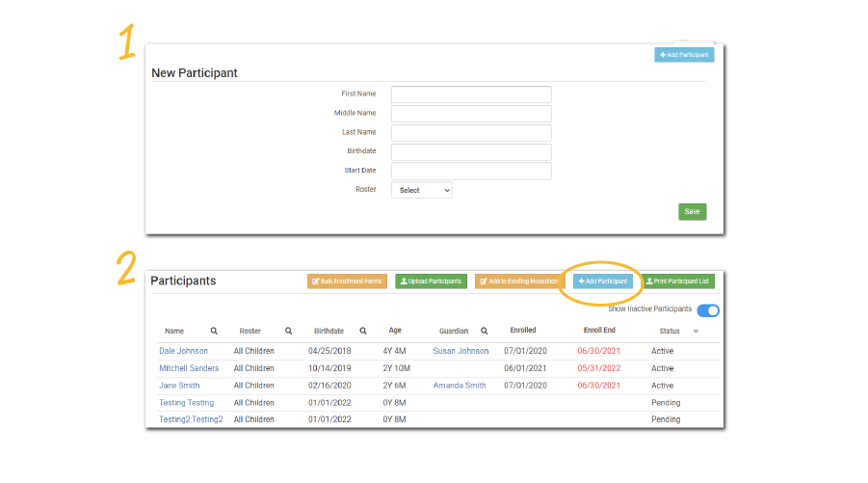Click the search icon beside Guardian column
The image size is (868, 483).
484,331
